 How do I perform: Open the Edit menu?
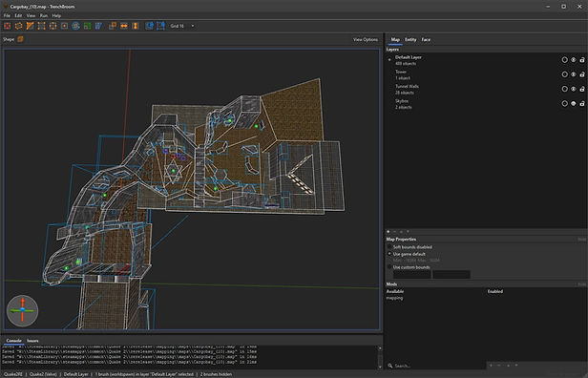(x=18, y=15)
